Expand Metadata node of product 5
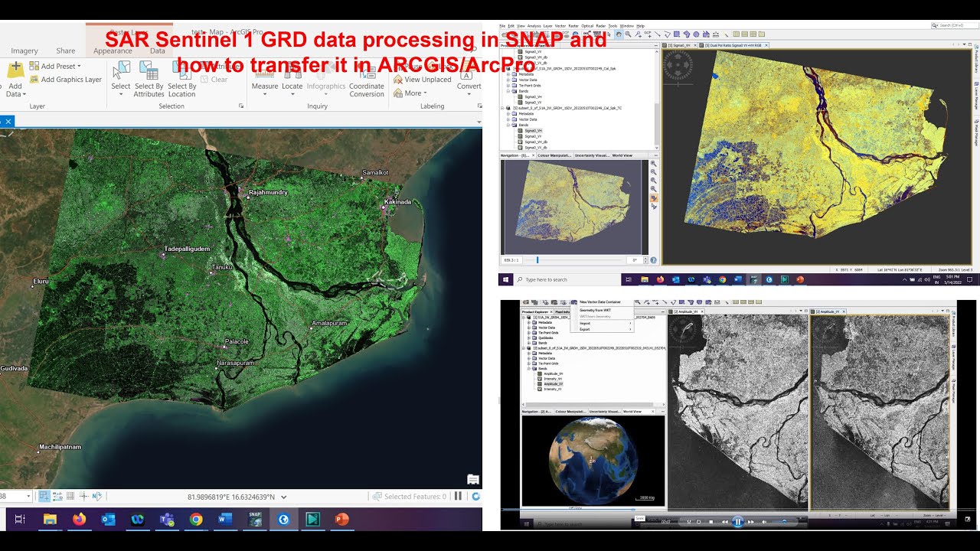 coord(508,113)
